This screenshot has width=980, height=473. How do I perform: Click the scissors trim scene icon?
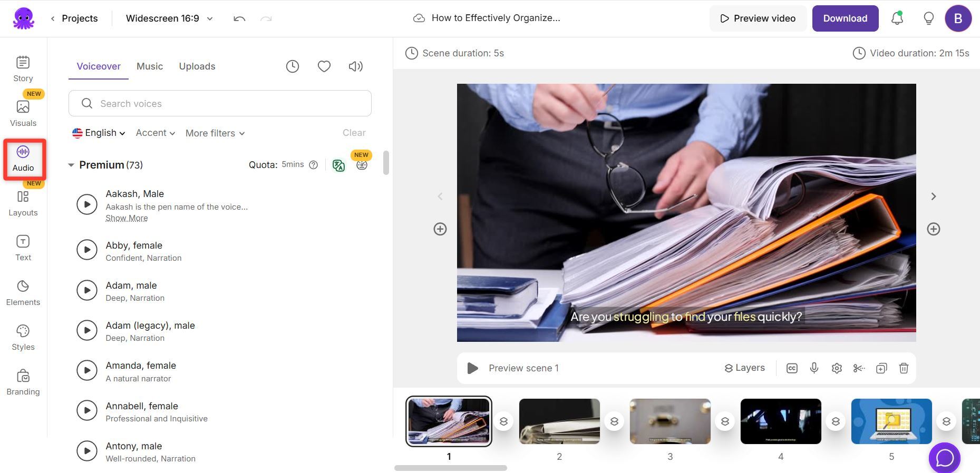859,368
